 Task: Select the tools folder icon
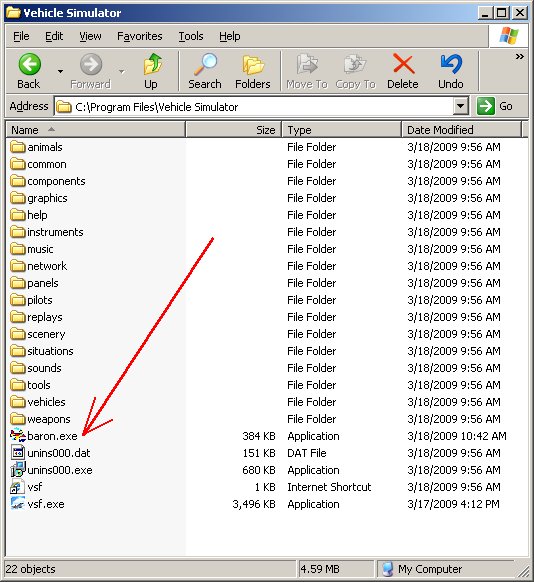(x=18, y=385)
